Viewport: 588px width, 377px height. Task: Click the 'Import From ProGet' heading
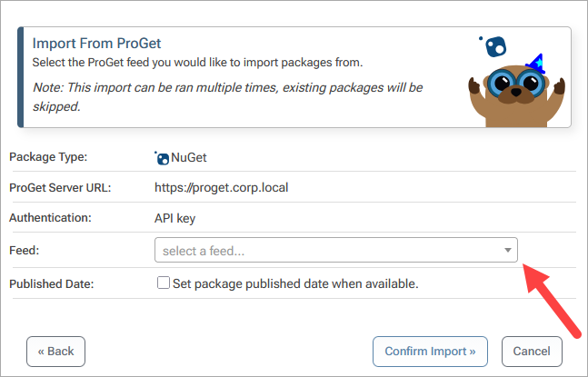point(103,43)
